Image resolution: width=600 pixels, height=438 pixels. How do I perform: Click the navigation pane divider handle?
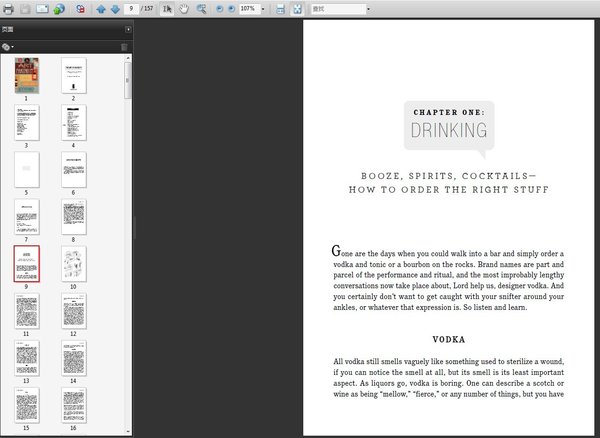(135, 227)
